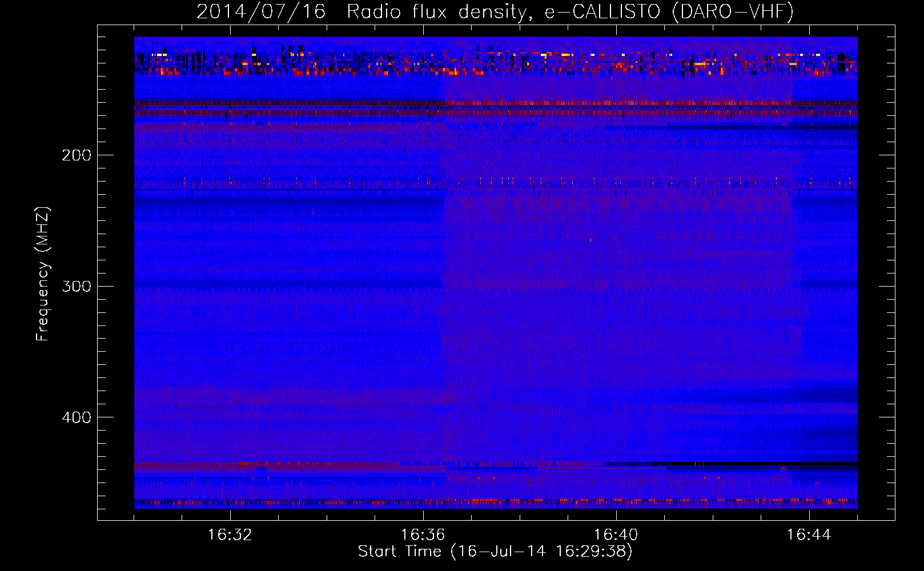This screenshot has width=924, height=571.
Task: Click the 16:40 time tick label
Action: [x=616, y=535]
